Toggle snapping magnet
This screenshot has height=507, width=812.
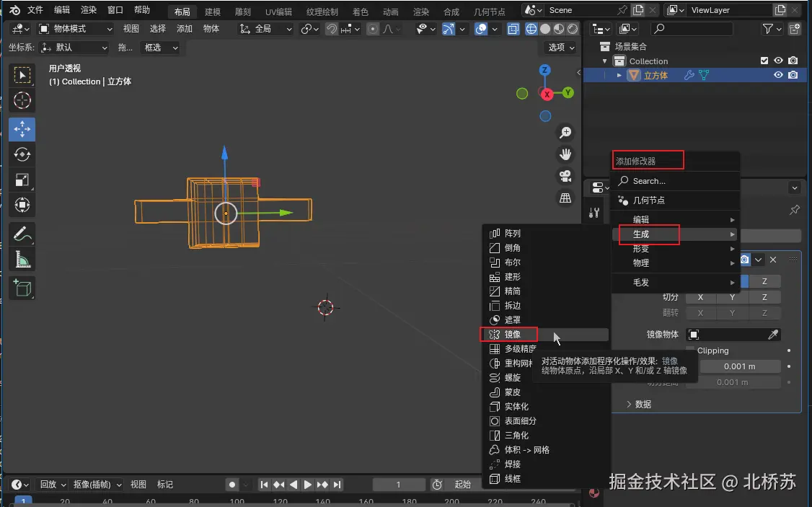click(332, 29)
